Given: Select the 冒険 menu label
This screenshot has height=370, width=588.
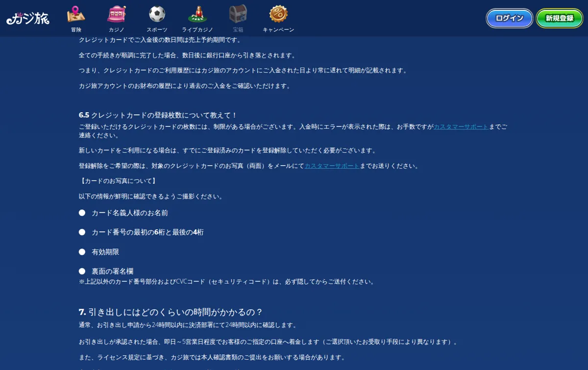Looking at the screenshot, I should pos(76,30).
